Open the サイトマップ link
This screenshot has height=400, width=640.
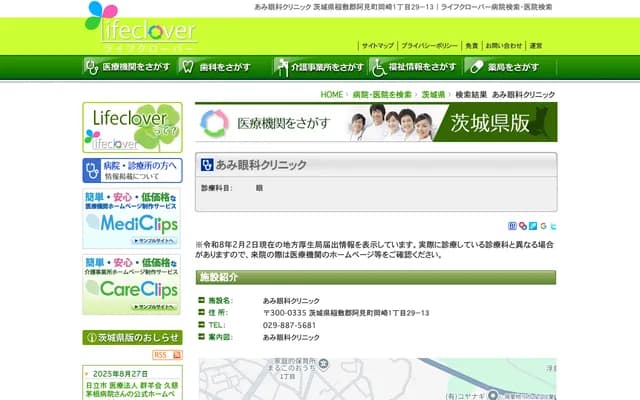click(x=377, y=45)
